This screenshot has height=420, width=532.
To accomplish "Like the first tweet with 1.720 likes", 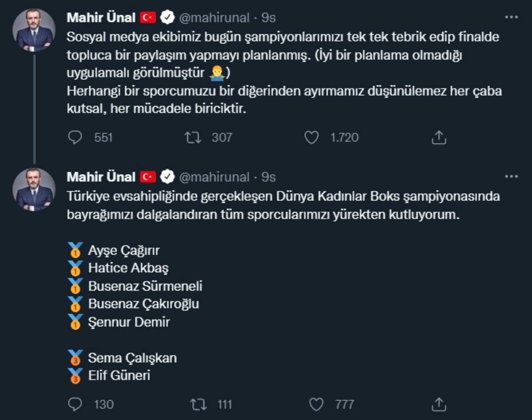I will (x=312, y=138).
